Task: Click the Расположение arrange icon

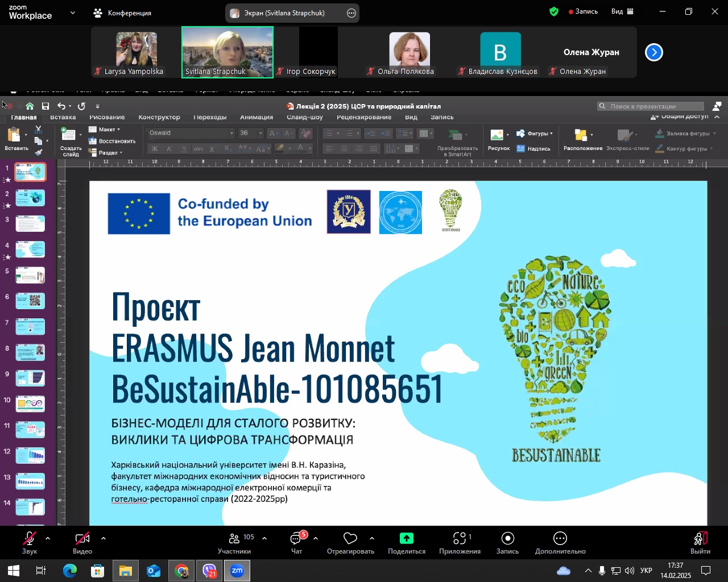Action: click(581, 135)
